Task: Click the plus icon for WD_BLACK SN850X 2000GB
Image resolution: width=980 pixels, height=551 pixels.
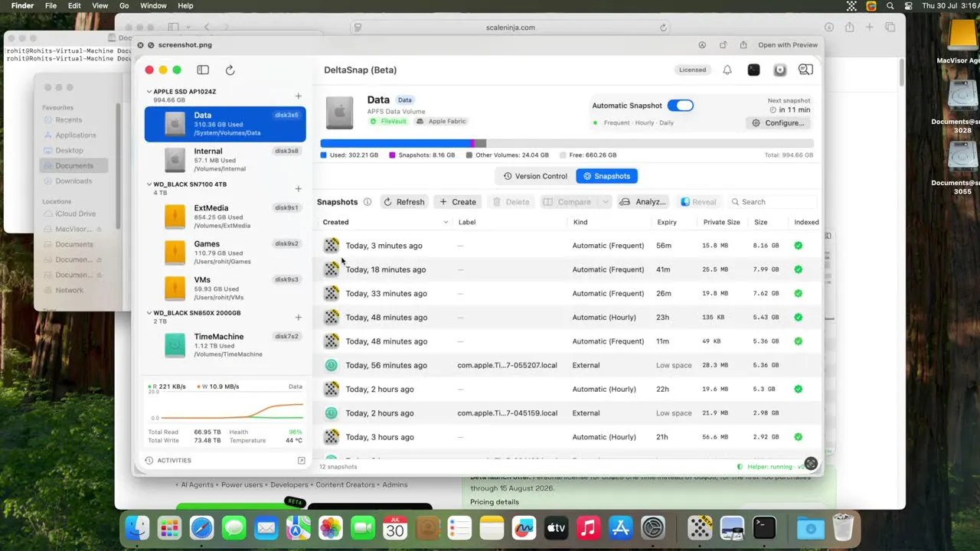Action: (x=299, y=318)
